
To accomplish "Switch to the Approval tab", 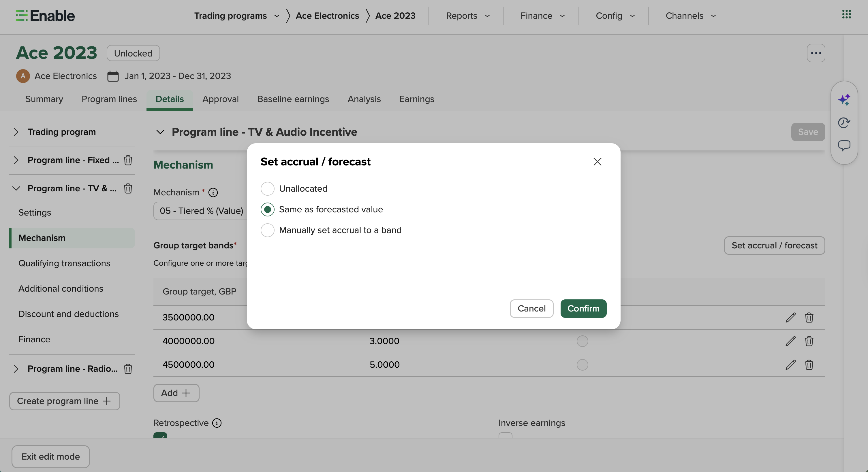I will [x=220, y=99].
